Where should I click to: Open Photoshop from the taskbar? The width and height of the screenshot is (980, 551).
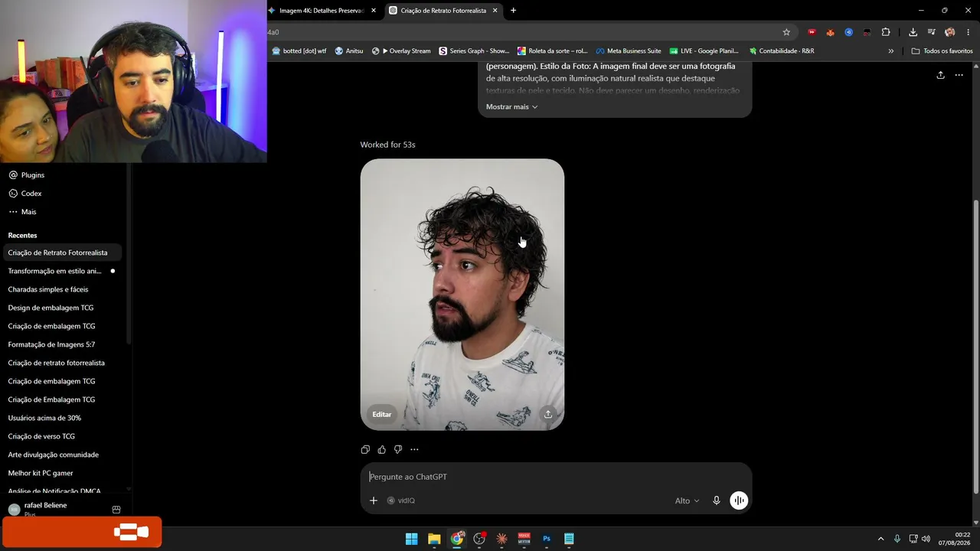click(547, 539)
